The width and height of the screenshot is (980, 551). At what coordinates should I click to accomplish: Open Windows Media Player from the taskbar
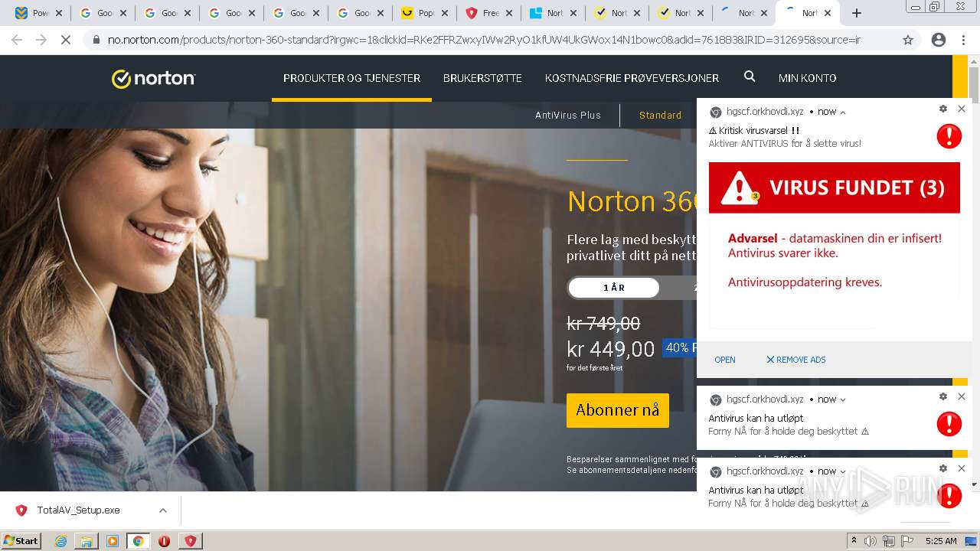pyautogui.click(x=113, y=541)
